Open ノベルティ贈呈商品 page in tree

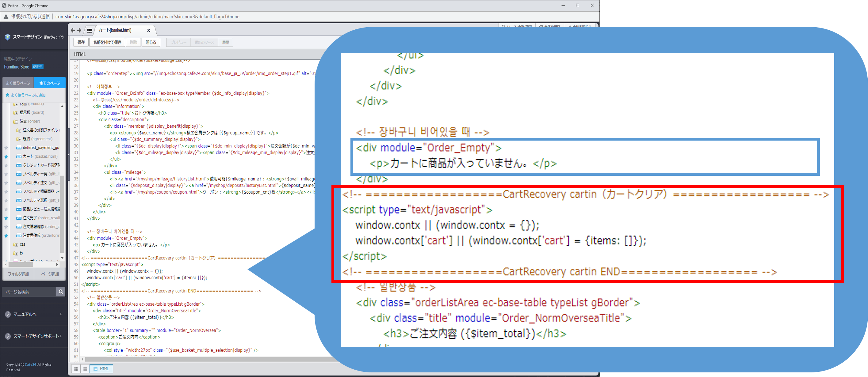(41, 191)
